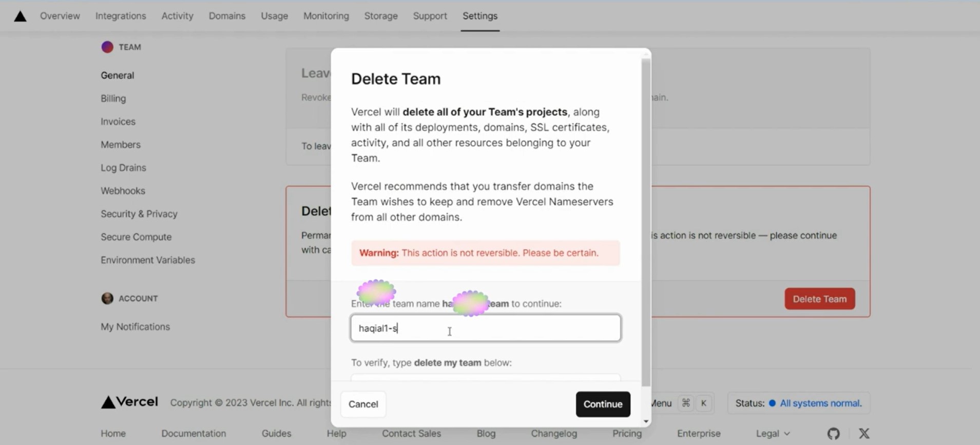
Task: Open the All systems normal status link
Action: [x=821, y=403]
